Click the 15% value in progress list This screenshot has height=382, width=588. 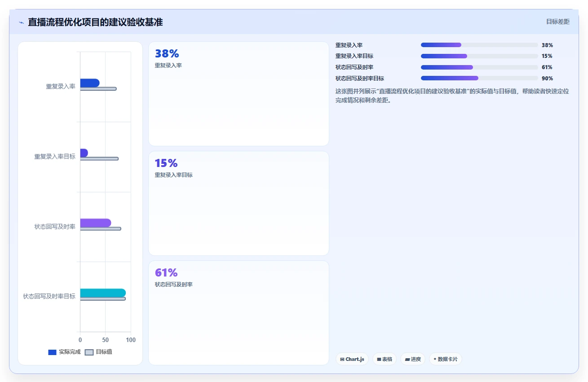click(x=547, y=56)
